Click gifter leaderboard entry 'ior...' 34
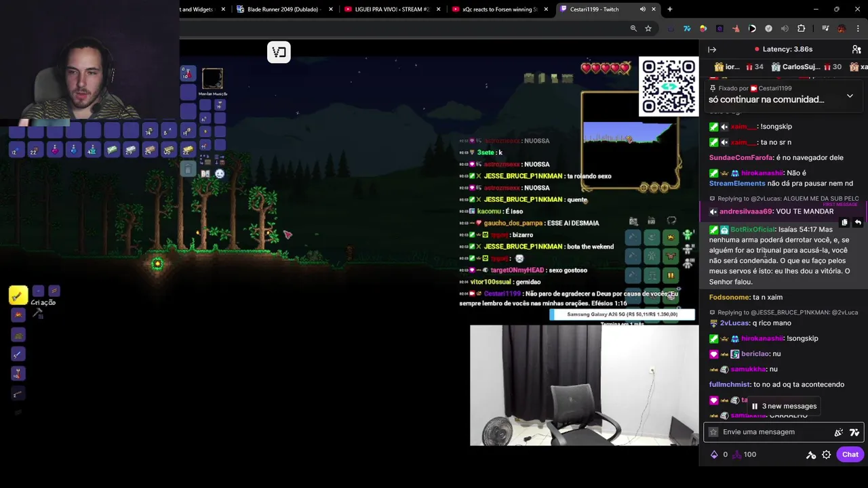 (x=738, y=67)
